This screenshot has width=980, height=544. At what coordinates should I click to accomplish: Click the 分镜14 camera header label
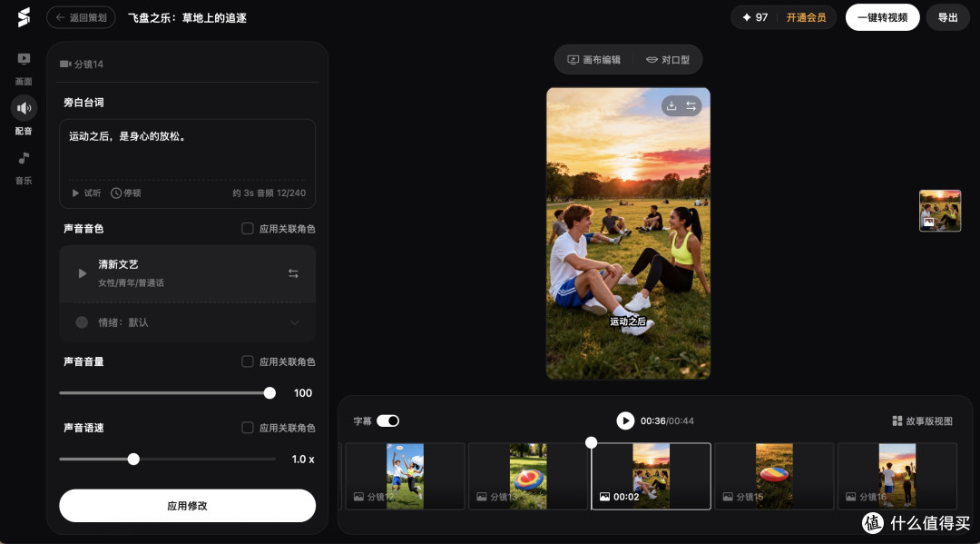click(x=82, y=64)
